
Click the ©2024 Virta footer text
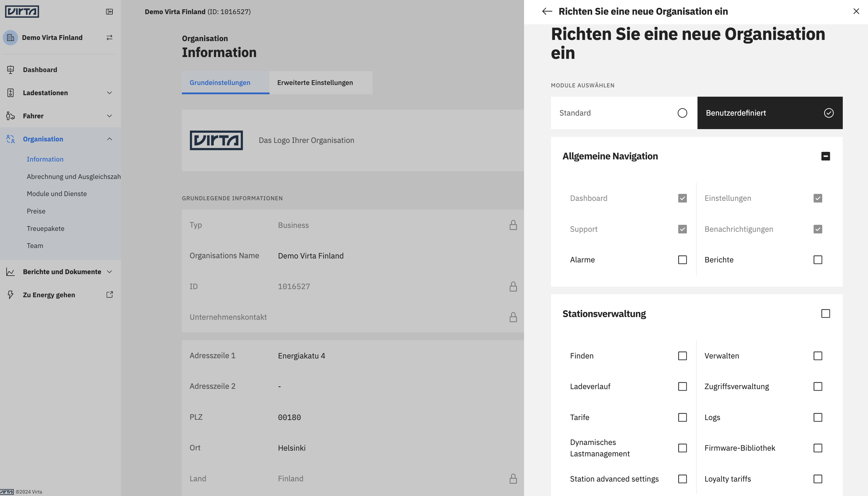[29, 492]
